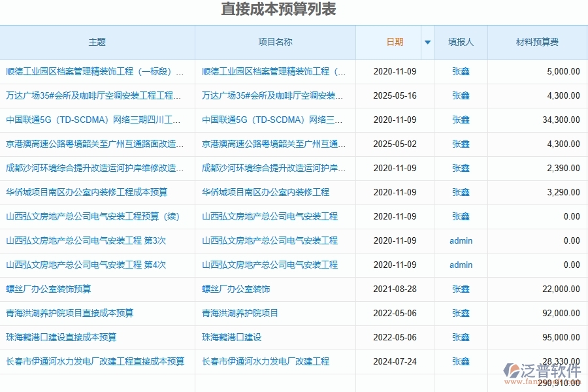The height and width of the screenshot is (392, 588).
Task: Open the 长春市伊通河水力发电厂改建工程 link
Action: (265, 361)
